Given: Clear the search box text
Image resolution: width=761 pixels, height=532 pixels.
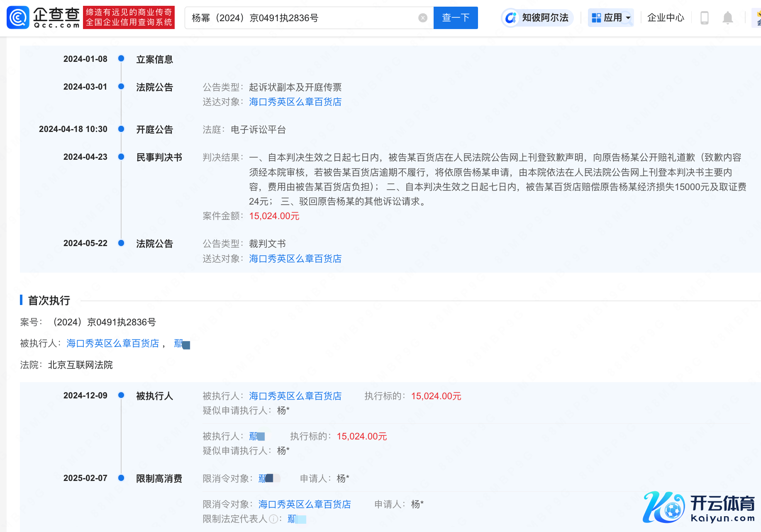Looking at the screenshot, I should click(422, 18).
